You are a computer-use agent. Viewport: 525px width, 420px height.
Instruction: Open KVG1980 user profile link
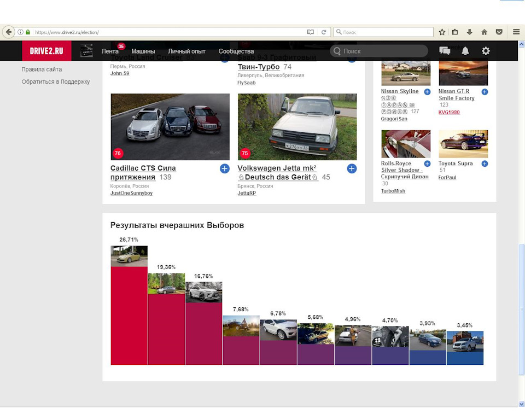pyautogui.click(x=449, y=112)
